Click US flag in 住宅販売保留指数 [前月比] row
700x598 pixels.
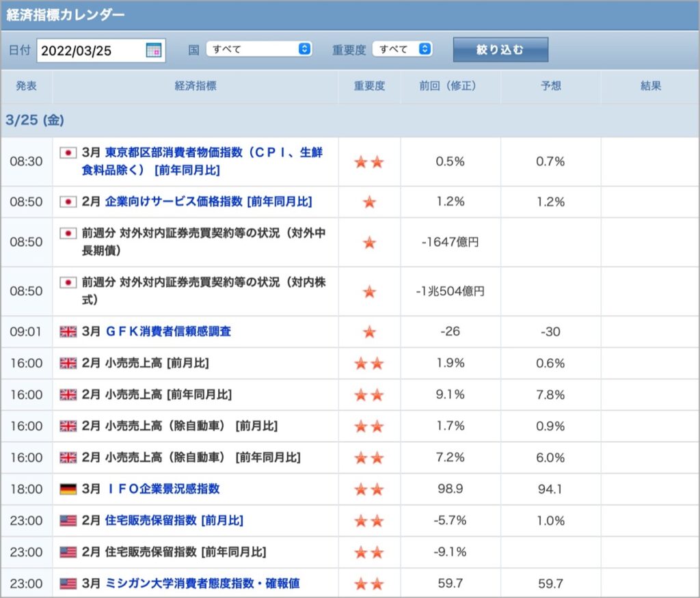[68, 520]
